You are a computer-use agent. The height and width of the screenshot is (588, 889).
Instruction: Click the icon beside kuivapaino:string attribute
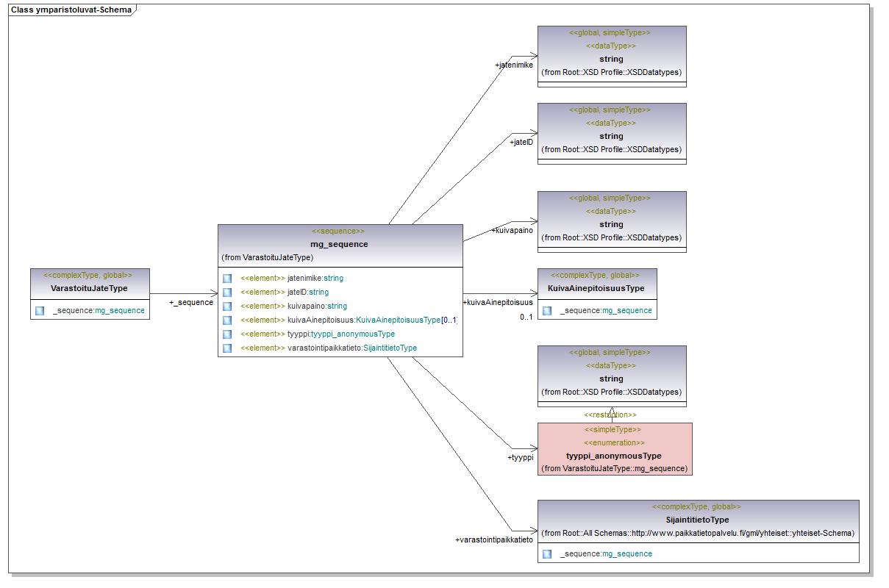(x=227, y=306)
